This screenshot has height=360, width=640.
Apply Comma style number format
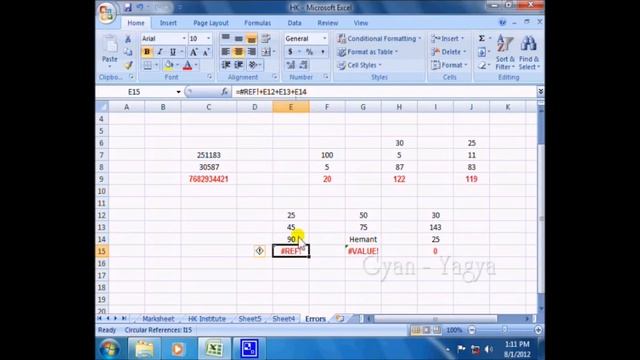coord(322,52)
